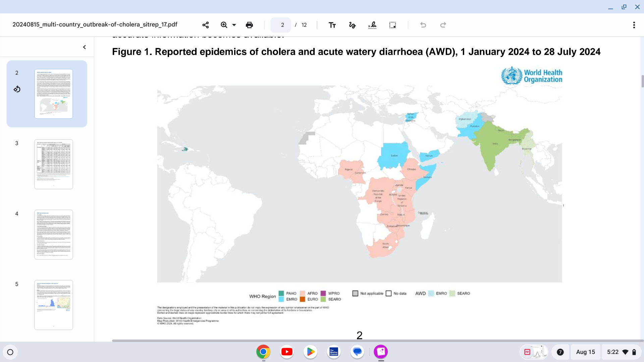Redo the last action
Image resolution: width=644 pixels, height=362 pixels.
point(443,25)
